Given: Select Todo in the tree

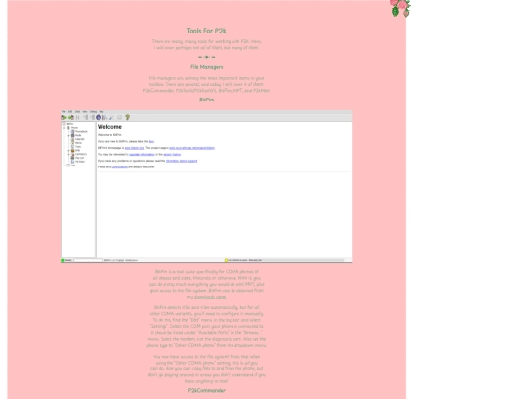Looking at the screenshot, I should click(78, 146).
